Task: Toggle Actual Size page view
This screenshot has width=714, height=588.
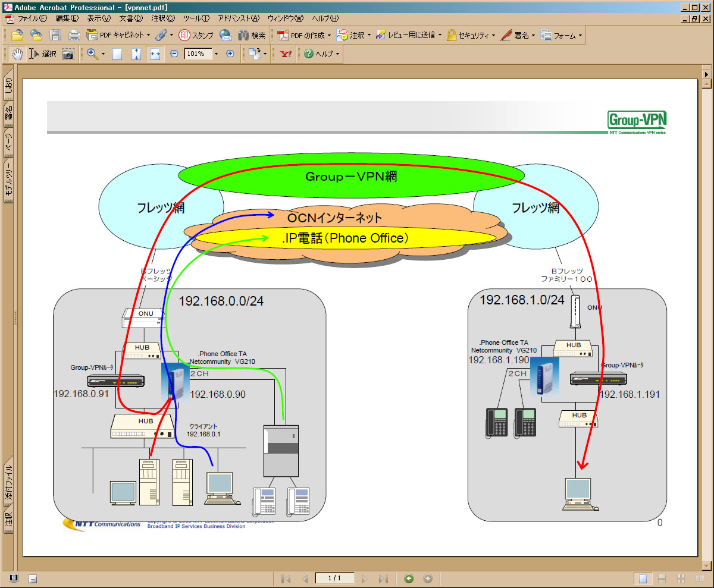Action: click(x=117, y=54)
